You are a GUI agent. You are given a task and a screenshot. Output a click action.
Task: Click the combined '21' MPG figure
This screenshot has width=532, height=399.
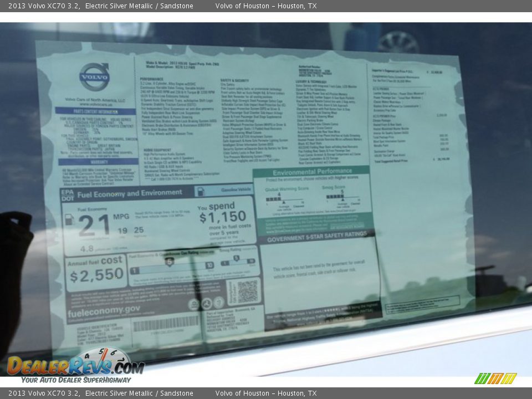click(94, 226)
